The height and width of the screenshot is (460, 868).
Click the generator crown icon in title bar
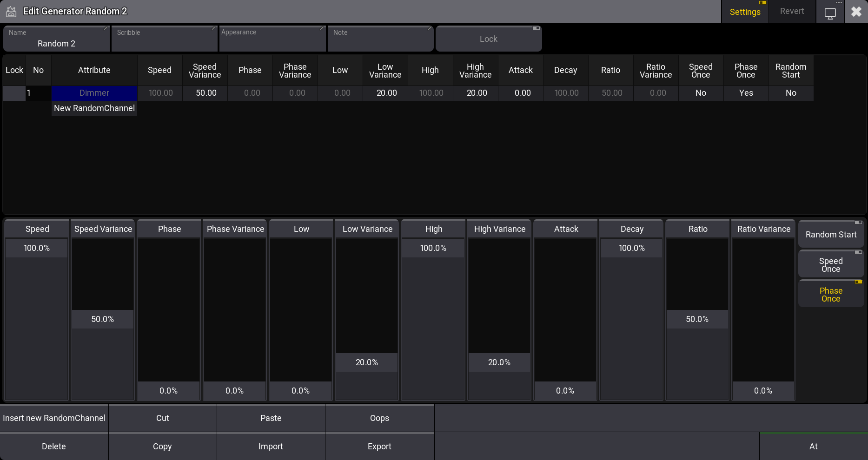pos(11,12)
